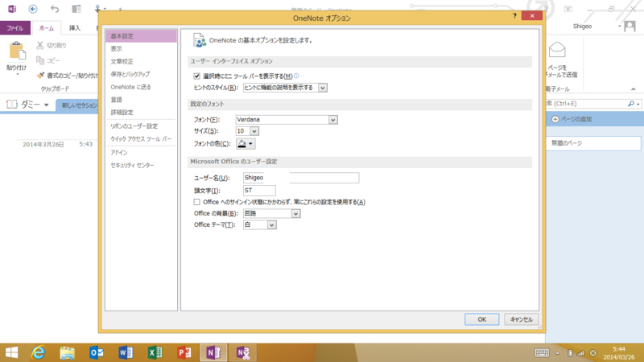Switch to the ホーム ribbon tab
The image size is (644, 362).
47,28
